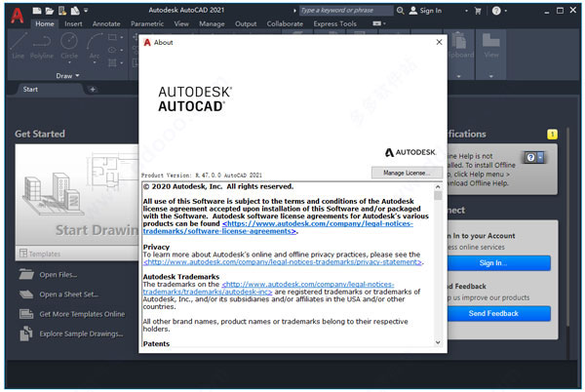Expand the Quick Access Toolbar customize arrow
Viewport: 585px width, 392px height.
tap(86, 11)
